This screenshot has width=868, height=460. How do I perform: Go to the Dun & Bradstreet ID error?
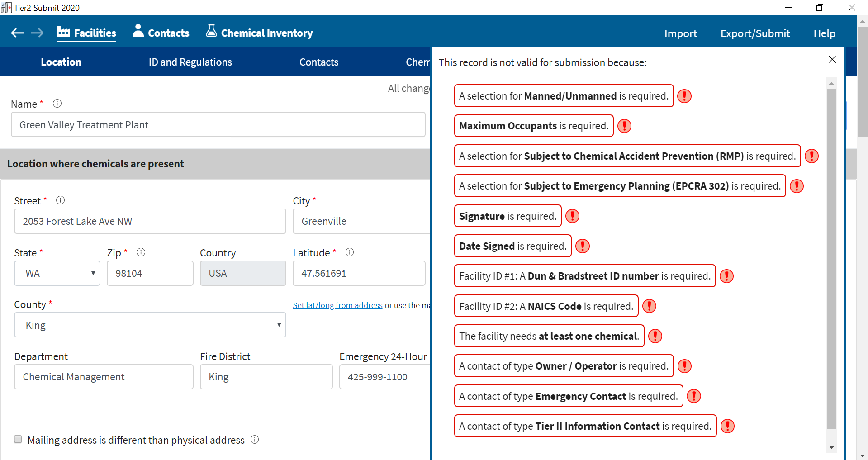pos(585,276)
